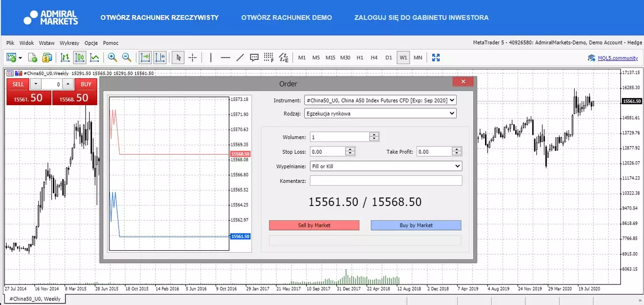Increase the Wolumen stepper up arrow
Screen dimensions: 644x305
[x=374, y=134]
